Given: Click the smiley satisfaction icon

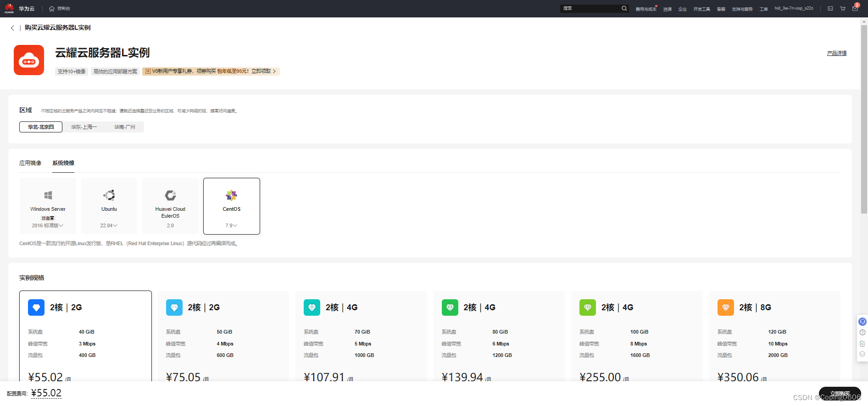Looking at the screenshot, I should point(862,354).
